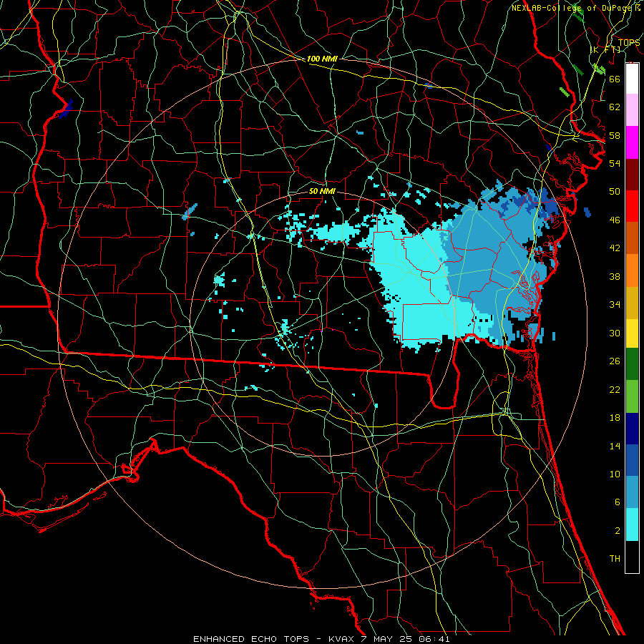644x644 pixels.
Task: Click the white swatch on the tops legend
Action: (632, 79)
